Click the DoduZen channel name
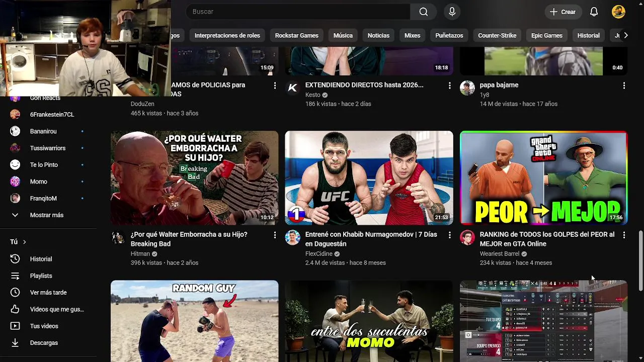The width and height of the screenshot is (644, 362). (x=142, y=104)
